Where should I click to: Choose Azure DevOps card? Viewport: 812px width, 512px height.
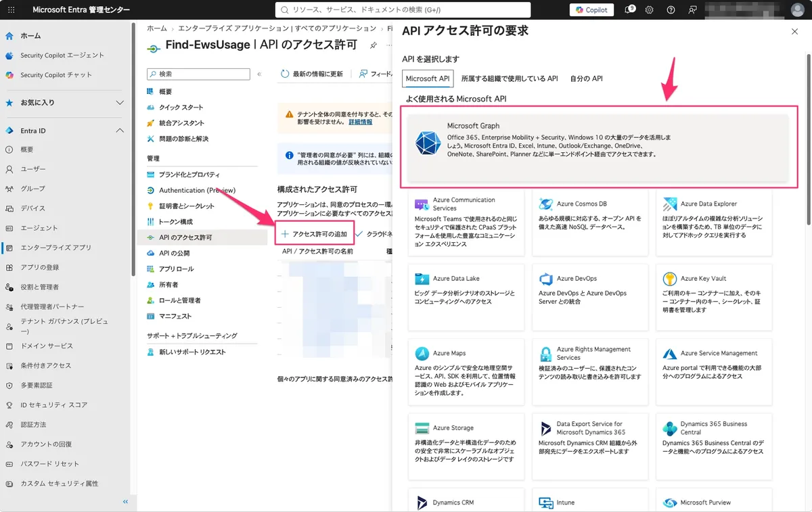pos(590,297)
